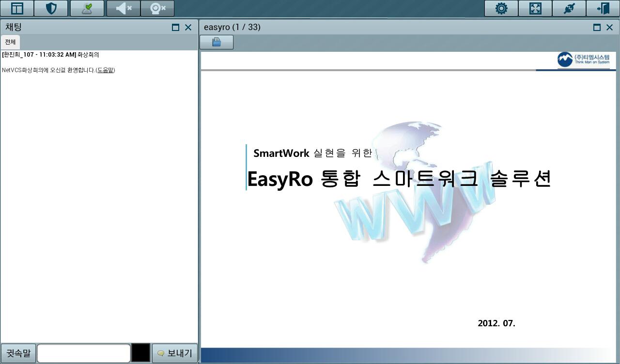Open settings gear in top toolbar
Image resolution: width=620 pixels, height=364 pixels.
501,8
